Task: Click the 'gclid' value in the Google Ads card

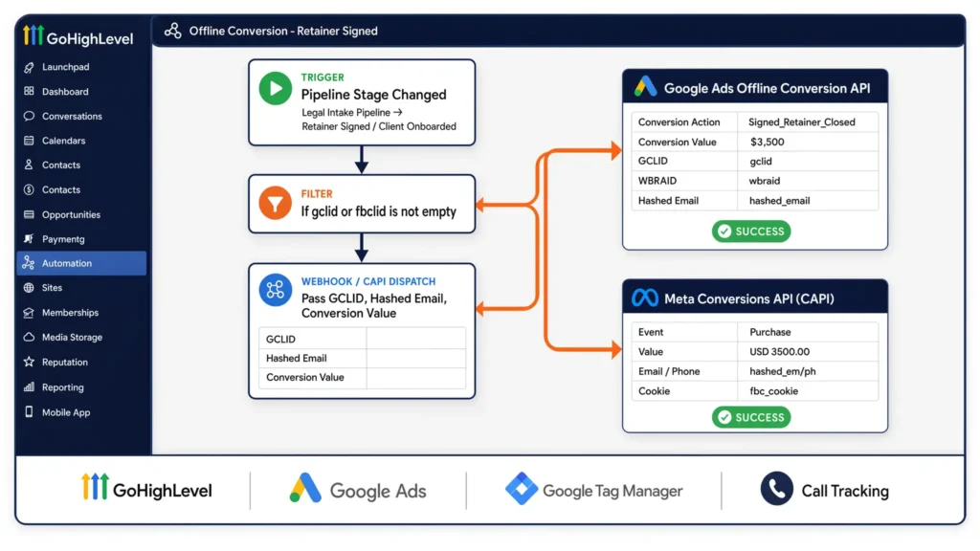Action: point(761,161)
